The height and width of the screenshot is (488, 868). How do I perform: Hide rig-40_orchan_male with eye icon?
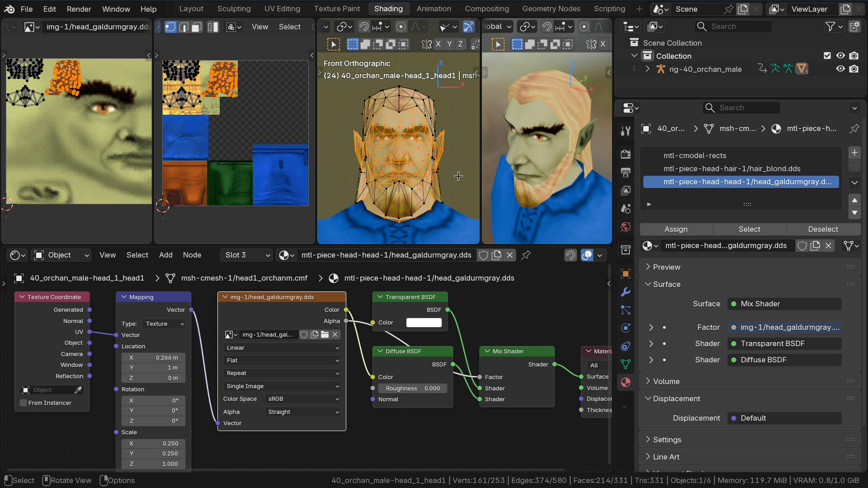[x=840, y=69]
